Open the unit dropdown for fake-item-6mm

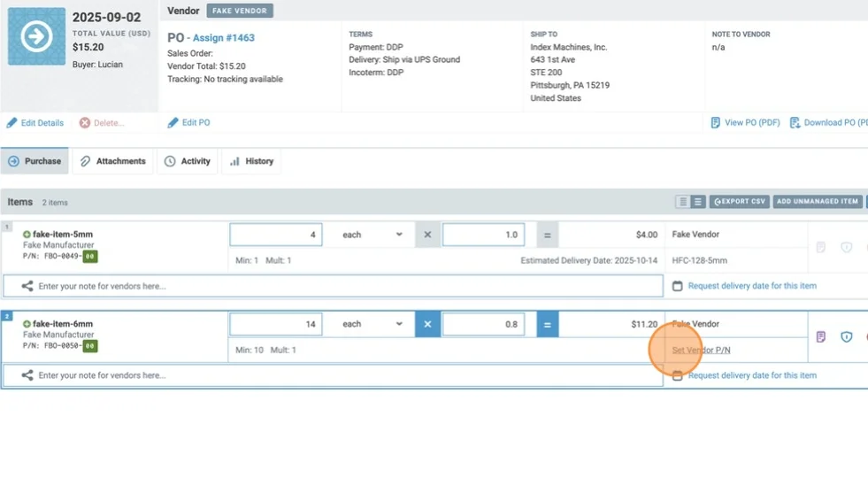(x=373, y=324)
